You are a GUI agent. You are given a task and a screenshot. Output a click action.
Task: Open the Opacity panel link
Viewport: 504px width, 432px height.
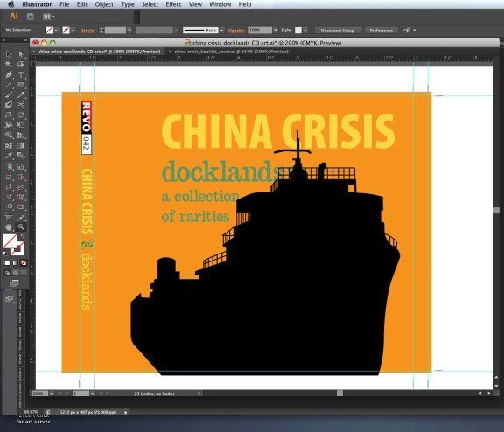[x=236, y=31]
